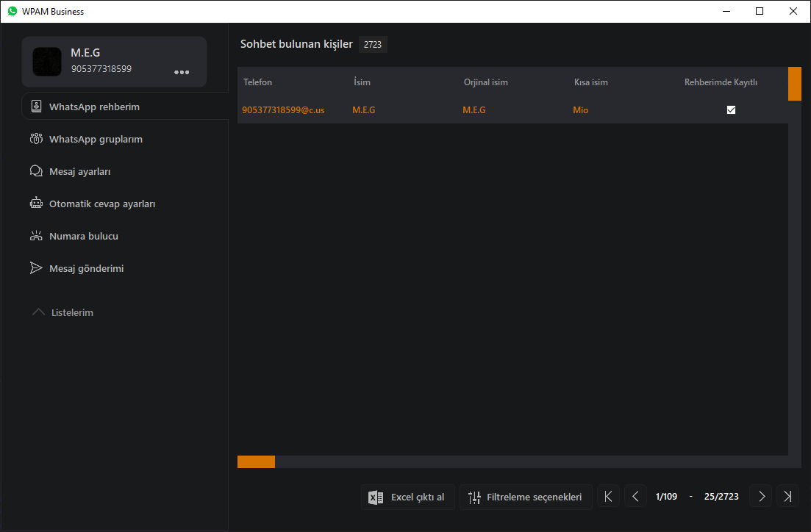Click the WhatsApp rehberim contacts icon
The width and height of the screenshot is (811, 532).
click(35, 107)
